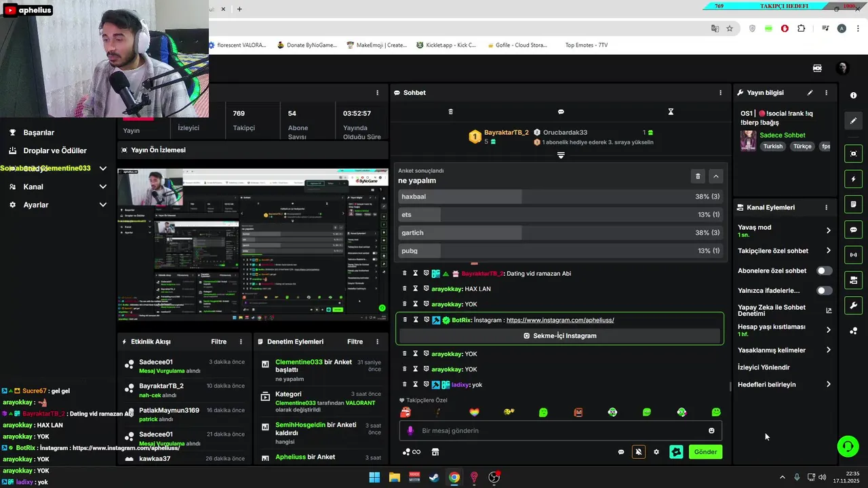
Task: Open the instagram.com/apheliuss link
Action: [560, 320]
